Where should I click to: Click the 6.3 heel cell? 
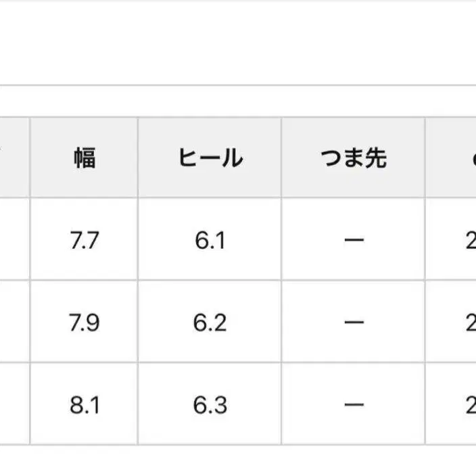click(210, 405)
